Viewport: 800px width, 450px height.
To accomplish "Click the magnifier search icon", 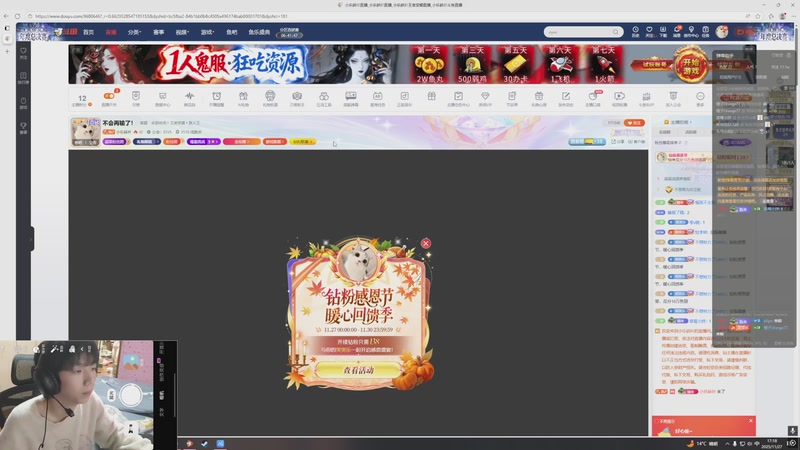I will pyautogui.click(x=616, y=32).
